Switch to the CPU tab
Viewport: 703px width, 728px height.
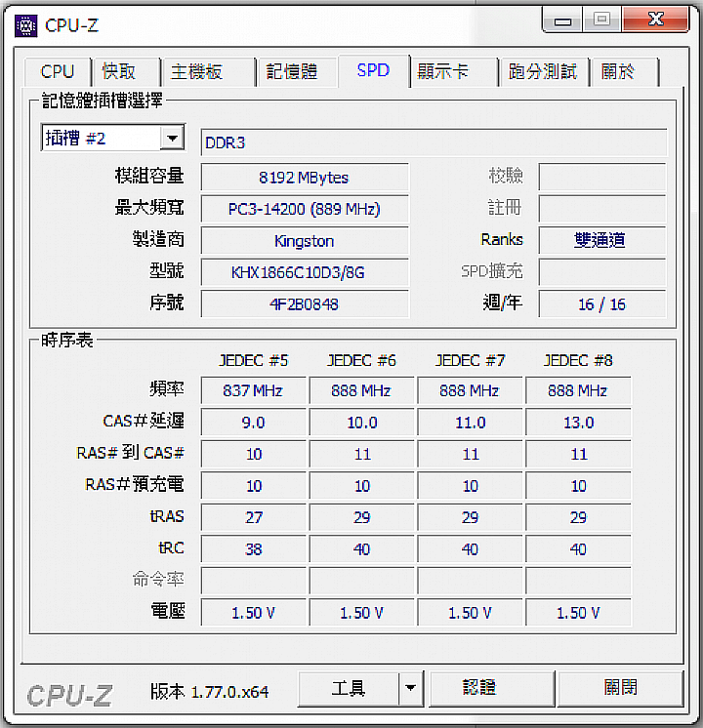point(58,72)
